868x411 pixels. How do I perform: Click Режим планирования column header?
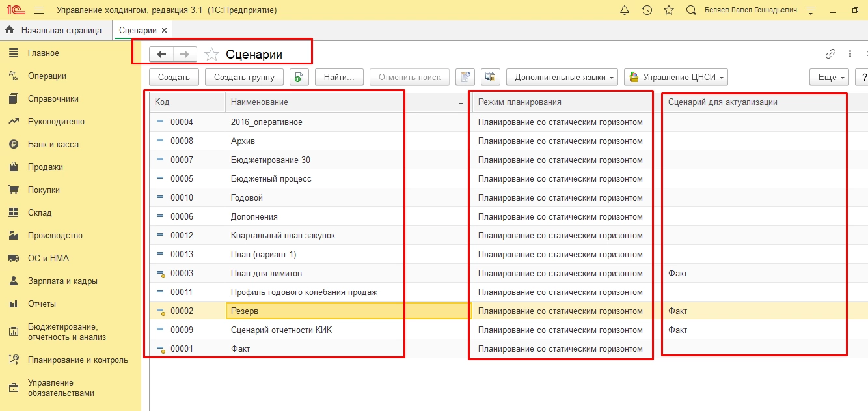click(567, 102)
